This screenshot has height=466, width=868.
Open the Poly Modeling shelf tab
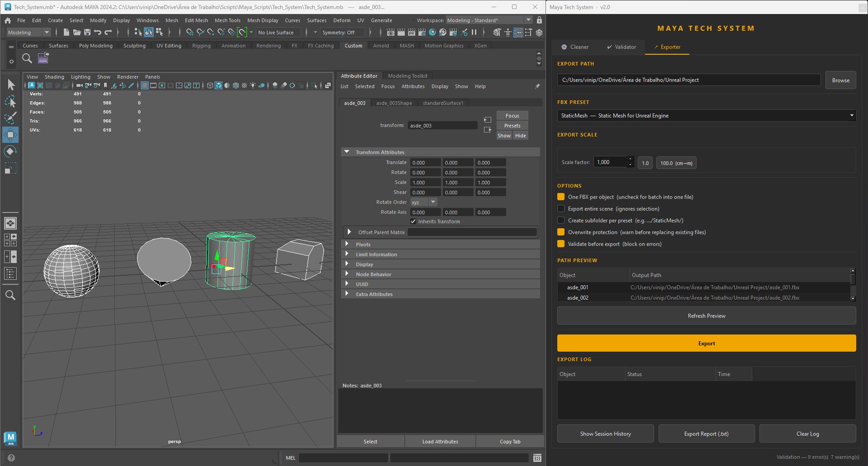pos(96,46)
